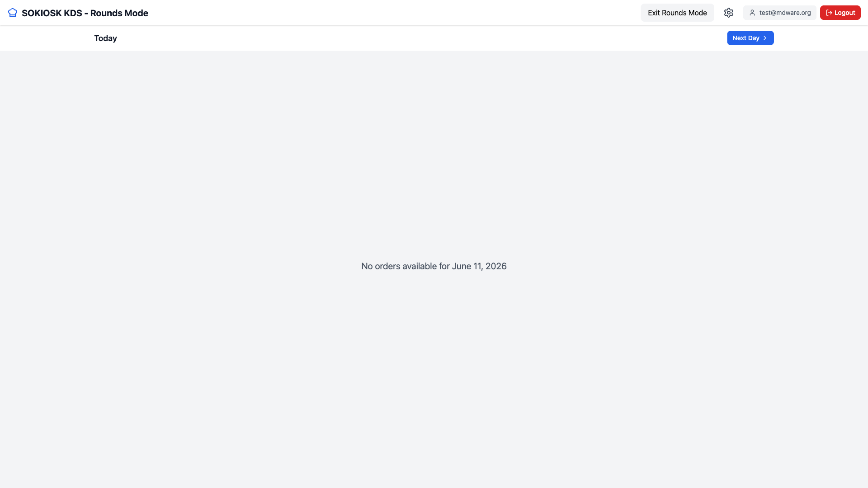
Task: Click the chef hat logo icon
Action: click(13, 13)
